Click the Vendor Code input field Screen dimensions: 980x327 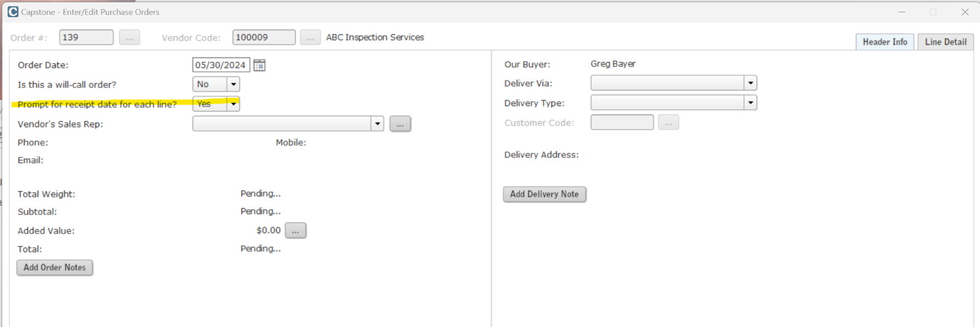263,37
